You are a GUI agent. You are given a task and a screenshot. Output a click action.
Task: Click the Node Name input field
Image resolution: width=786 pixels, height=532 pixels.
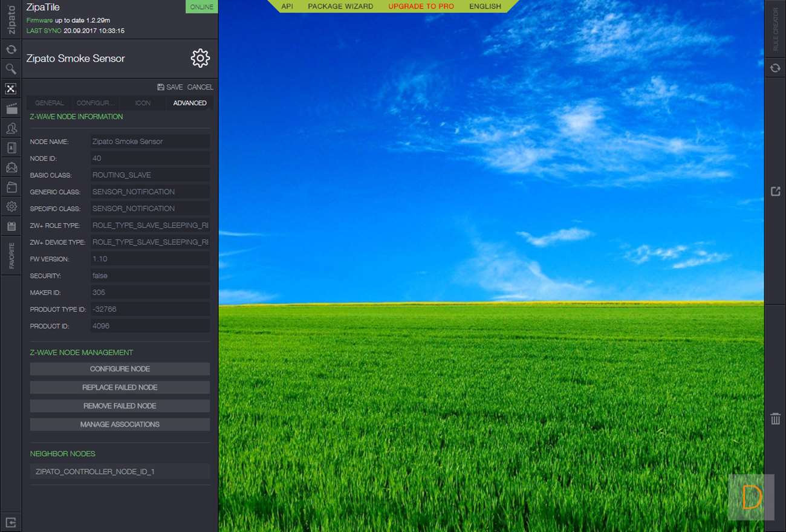click(x=150, y=141)
